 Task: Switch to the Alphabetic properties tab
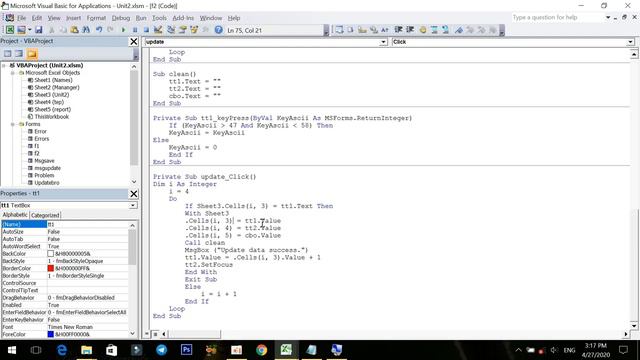(x=15, y=215)
